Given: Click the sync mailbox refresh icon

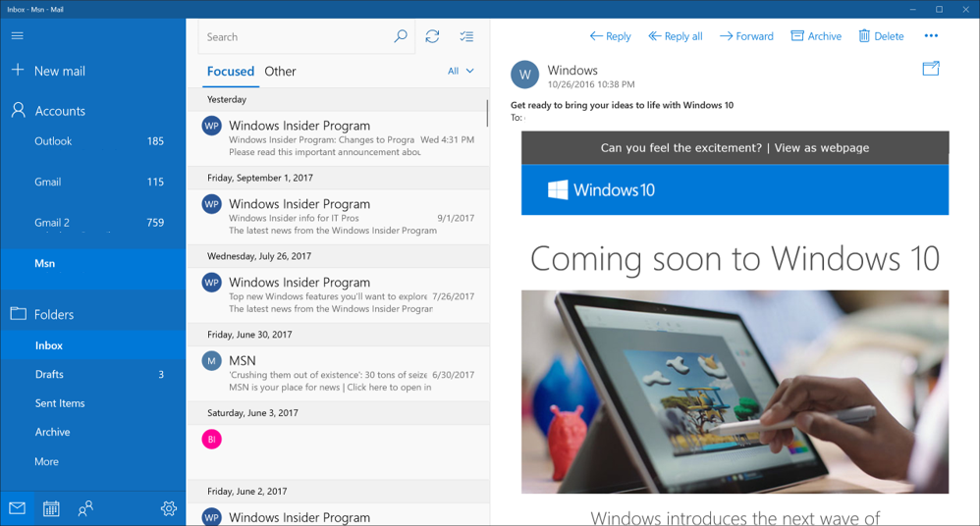Looking at the screenshot, I should pos(432,36).
